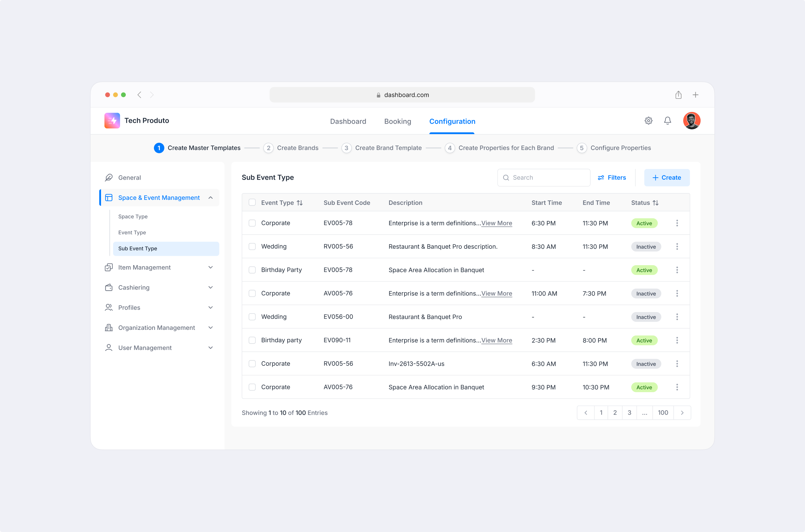Open the settings gear icon

649,120
